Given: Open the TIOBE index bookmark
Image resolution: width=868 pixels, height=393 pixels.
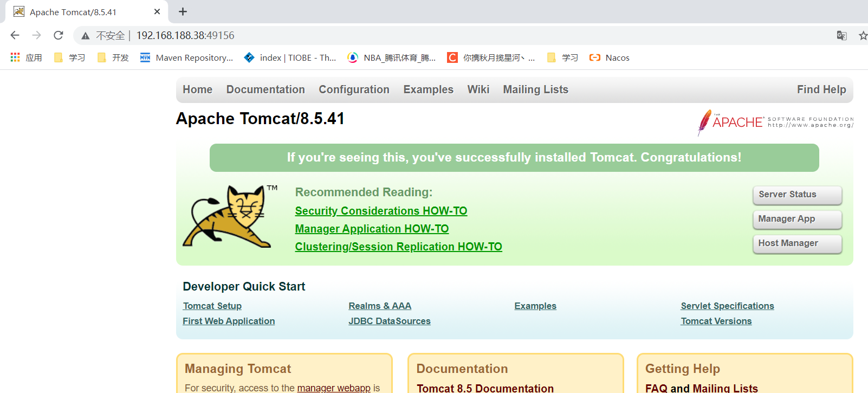Looking at the screenshot, I should pyautogui.click(x=290, y=57).
